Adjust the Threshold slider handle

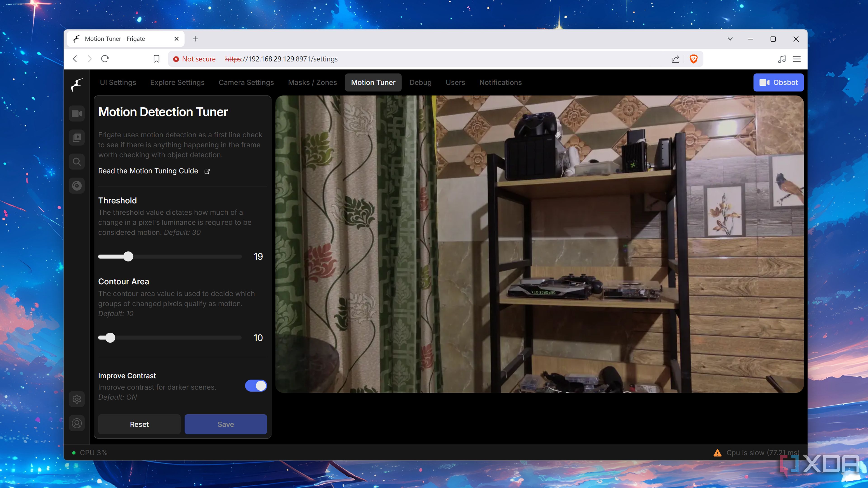(x=128, y=256)
